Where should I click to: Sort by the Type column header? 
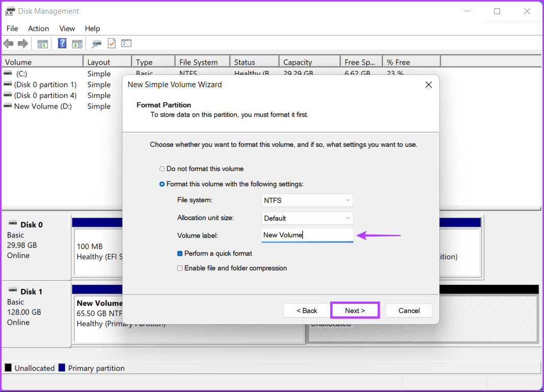[153, 62]
